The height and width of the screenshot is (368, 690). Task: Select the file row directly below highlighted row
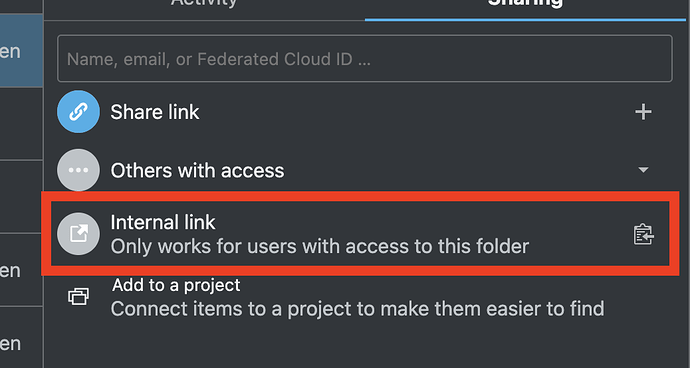point(21,124)
